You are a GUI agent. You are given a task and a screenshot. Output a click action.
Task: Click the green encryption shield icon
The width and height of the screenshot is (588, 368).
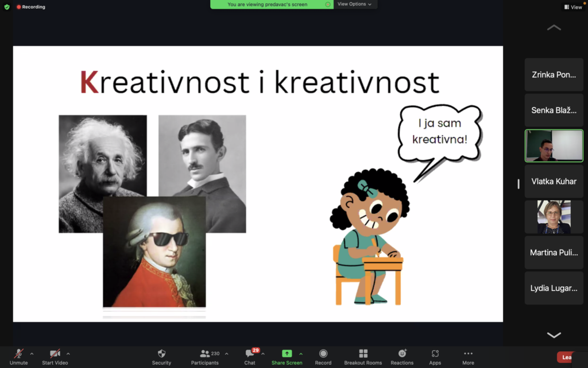coord(7,7)
